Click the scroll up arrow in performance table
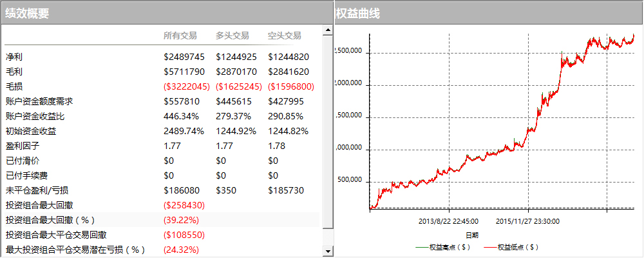644x258 pixels. (328, 30)
